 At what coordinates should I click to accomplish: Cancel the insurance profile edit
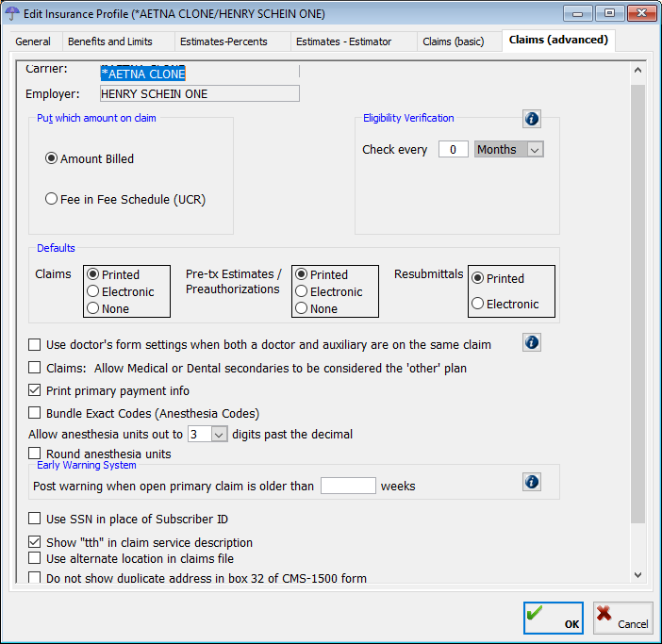point(622,619)
